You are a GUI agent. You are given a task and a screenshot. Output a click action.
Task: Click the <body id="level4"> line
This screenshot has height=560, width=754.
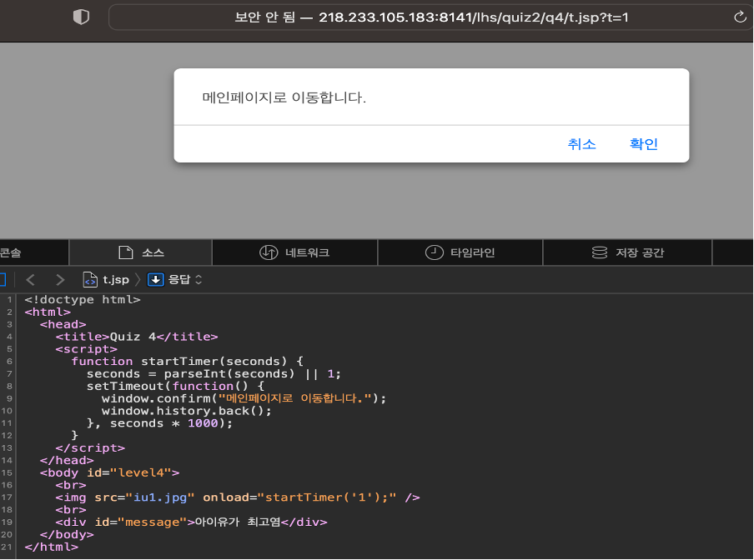(109, 472)
